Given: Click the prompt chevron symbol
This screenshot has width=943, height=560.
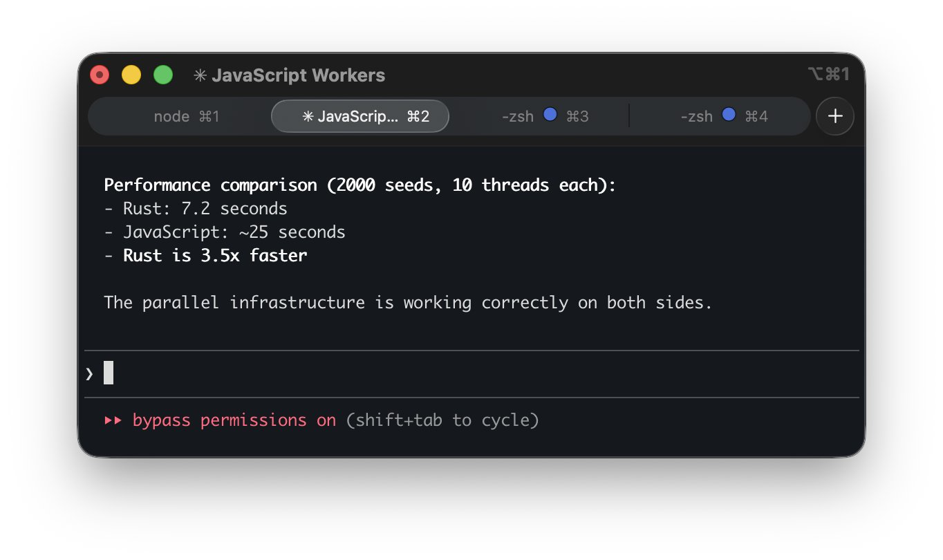Looking at the screenshot, I should pos(89,374).
